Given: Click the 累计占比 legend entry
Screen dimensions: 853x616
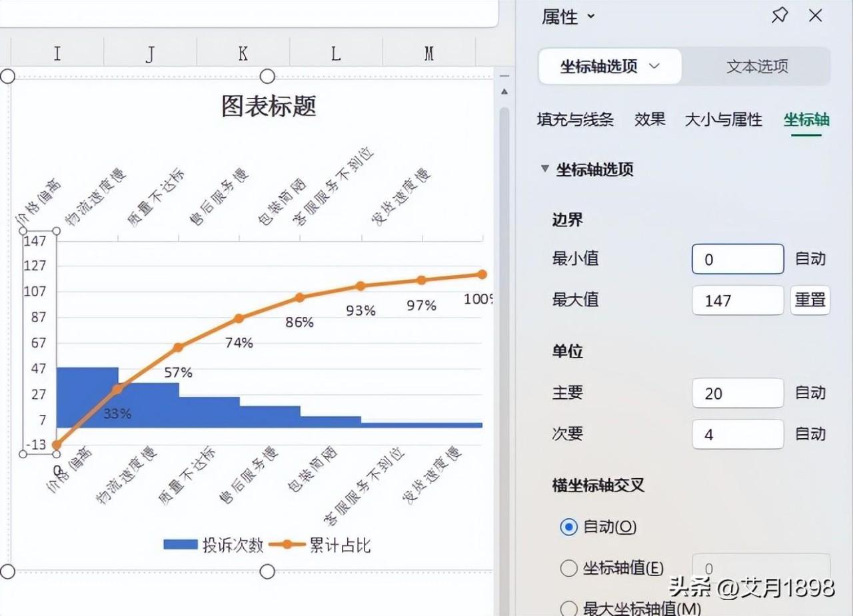Looking at the screenshot, I should [321, 545].
